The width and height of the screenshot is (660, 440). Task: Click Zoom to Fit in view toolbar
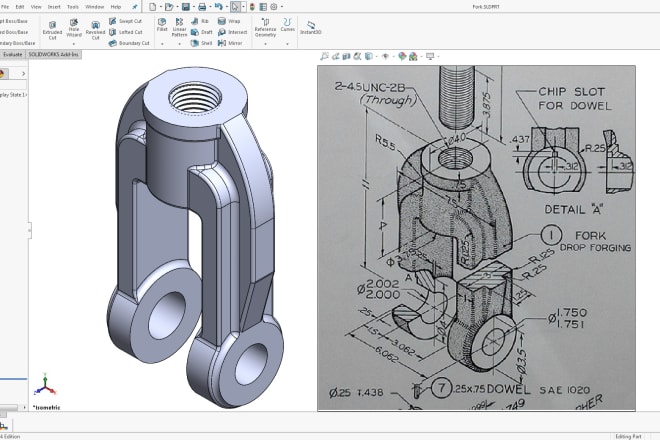(x=324, y=56)
